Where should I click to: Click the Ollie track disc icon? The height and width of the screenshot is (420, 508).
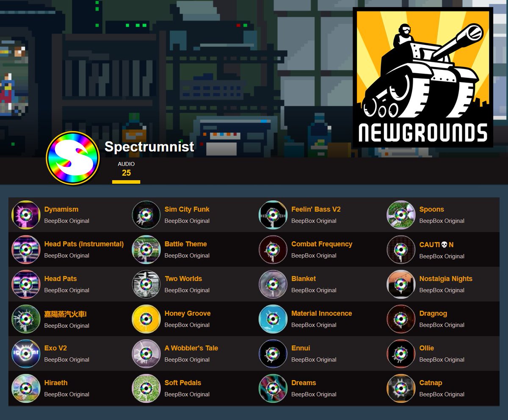401,354
